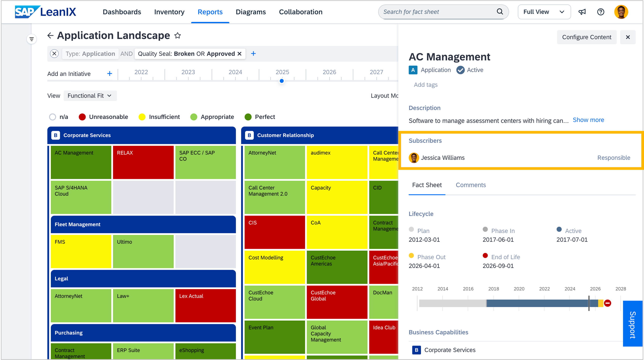Open the Inventory menu
The width and height of the screenshot is (644, 360).
point(169,12)
